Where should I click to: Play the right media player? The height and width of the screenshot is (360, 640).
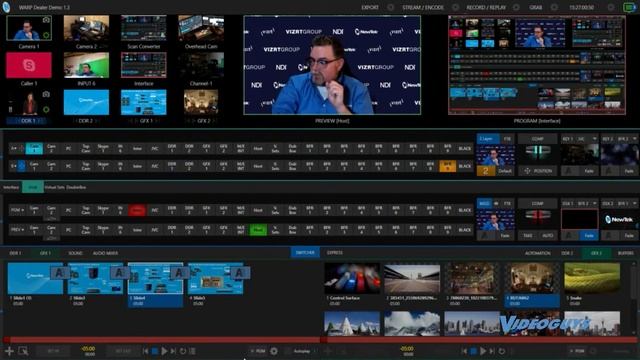click(483, 351)
